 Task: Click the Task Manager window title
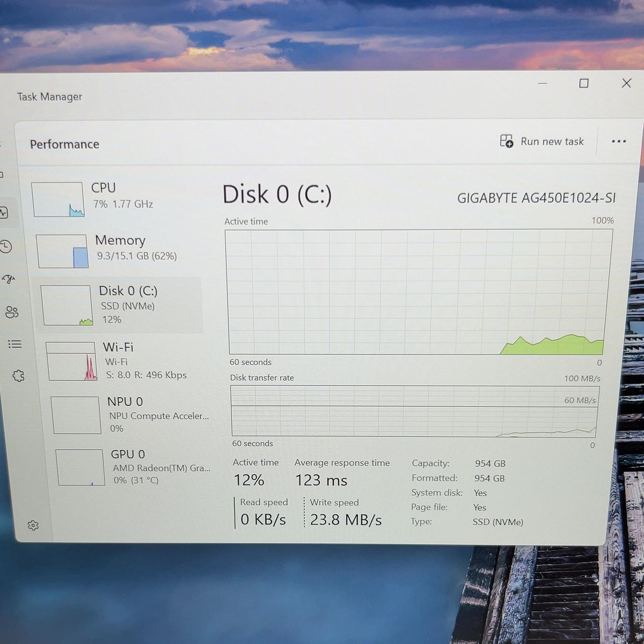click(x=49, y=97)
